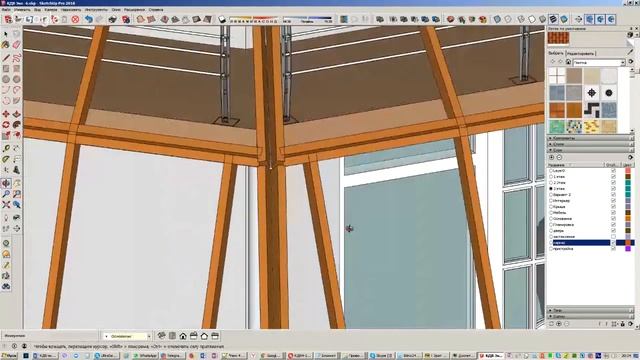Click the red circled X Delete icon

[75, 19]
